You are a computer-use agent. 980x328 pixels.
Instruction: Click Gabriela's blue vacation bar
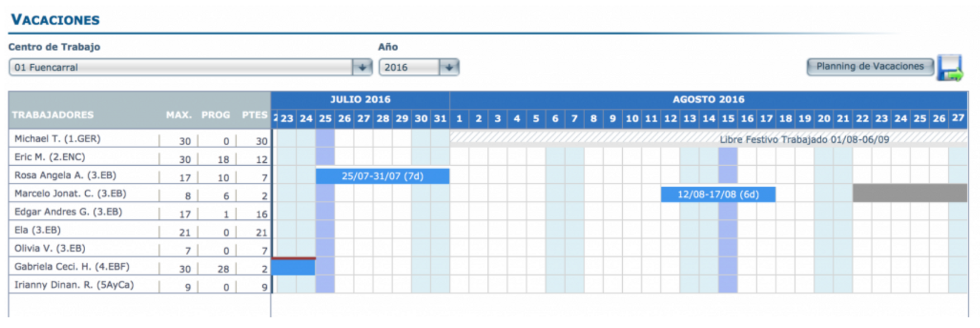click(x=293, y=267)
